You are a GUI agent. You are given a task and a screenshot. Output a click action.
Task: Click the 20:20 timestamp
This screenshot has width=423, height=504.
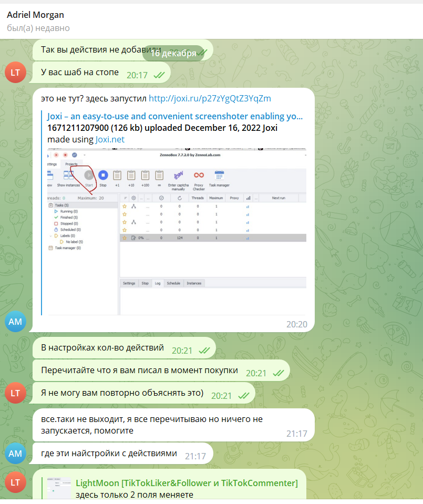pyautogui.click(x=297, y=324)
